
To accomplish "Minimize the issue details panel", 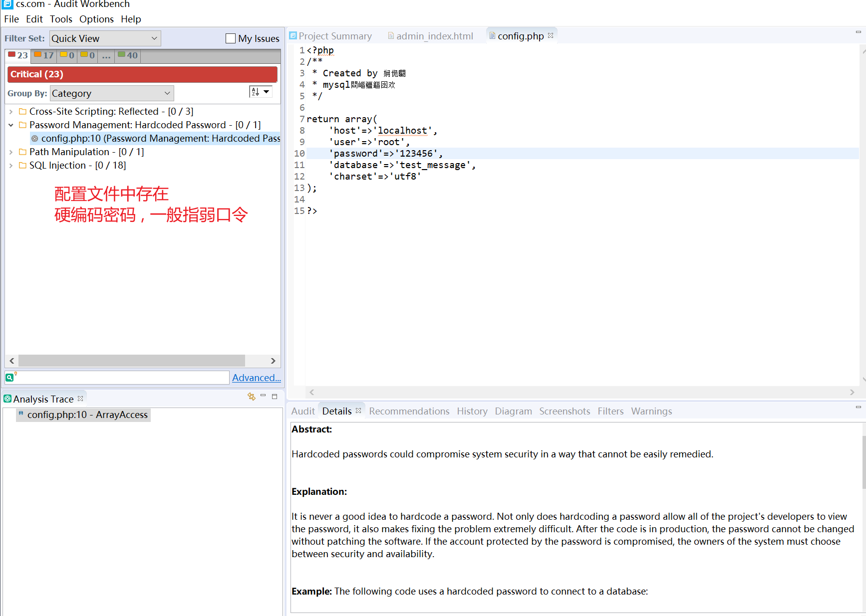I will point(859,407).
